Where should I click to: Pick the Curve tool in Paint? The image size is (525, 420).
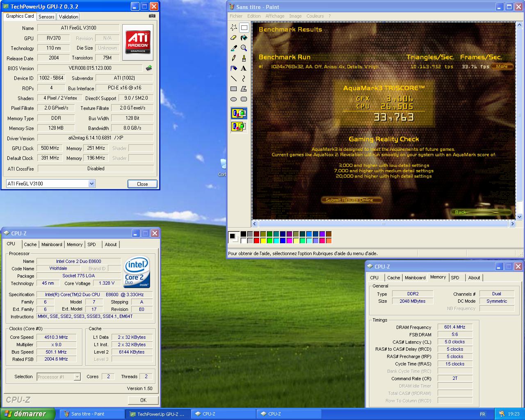pos(244,78)
